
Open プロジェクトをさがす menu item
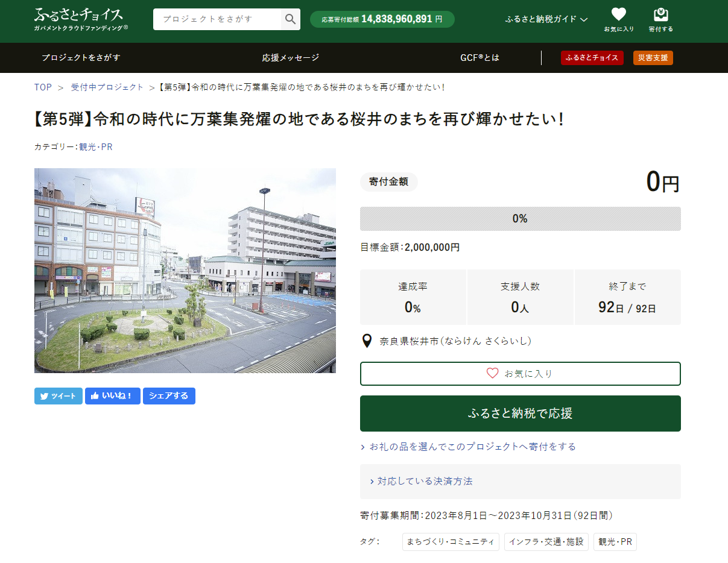(81, 58)
